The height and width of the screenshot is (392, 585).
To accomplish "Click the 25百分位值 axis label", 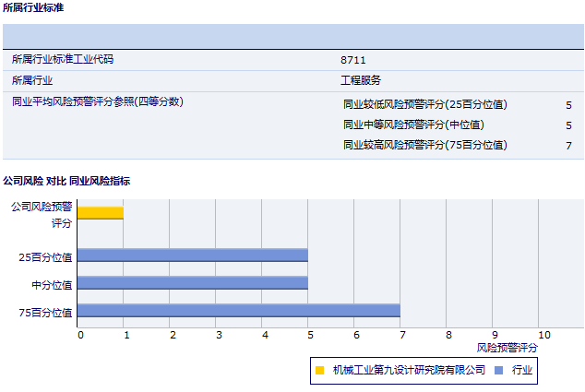I will pyautogui.click(x=45, y=257).
